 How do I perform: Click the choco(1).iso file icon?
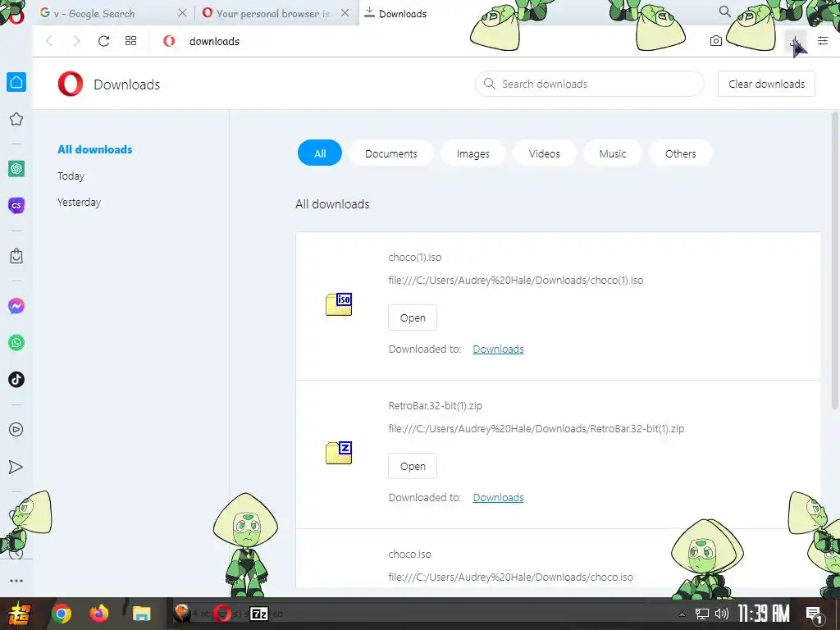pyautogui.click(x=339, y=304)
